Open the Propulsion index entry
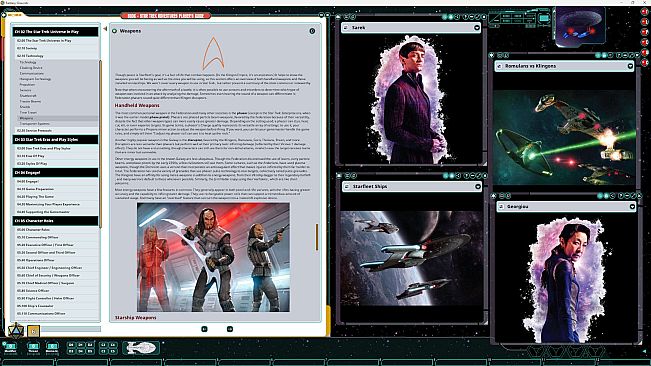The width and height of the screenshot is (651, 366). click(x=27, y=85)
